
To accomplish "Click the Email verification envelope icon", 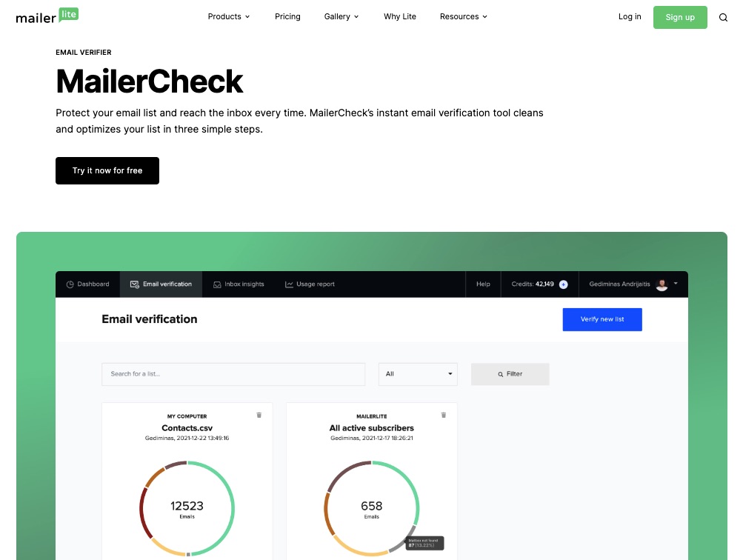I will (135, 284).
